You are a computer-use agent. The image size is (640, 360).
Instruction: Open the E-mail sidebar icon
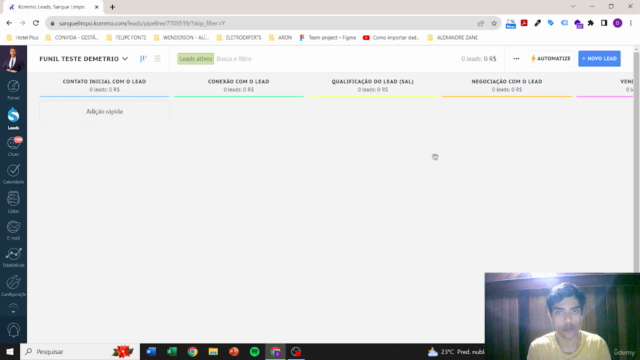click(x=13, y=230)
